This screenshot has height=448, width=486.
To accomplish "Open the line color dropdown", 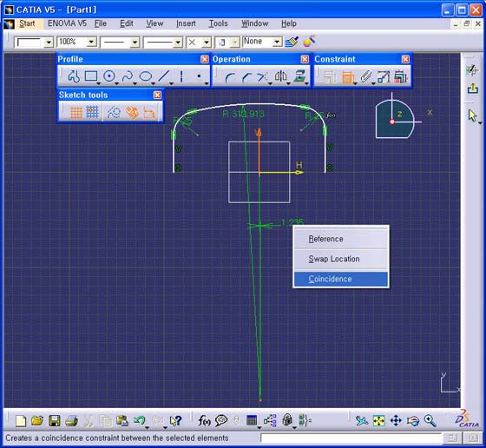I will coord(49,43).
